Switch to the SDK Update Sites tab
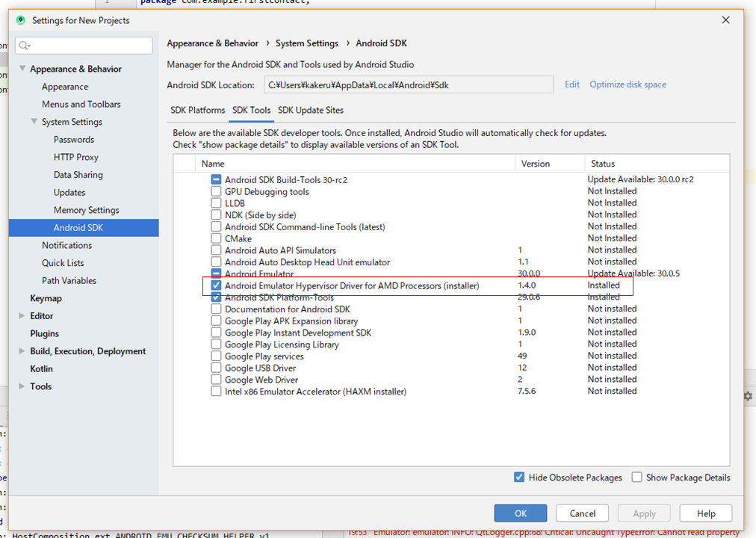Screen dimensions: 756x538 point(311,110)
